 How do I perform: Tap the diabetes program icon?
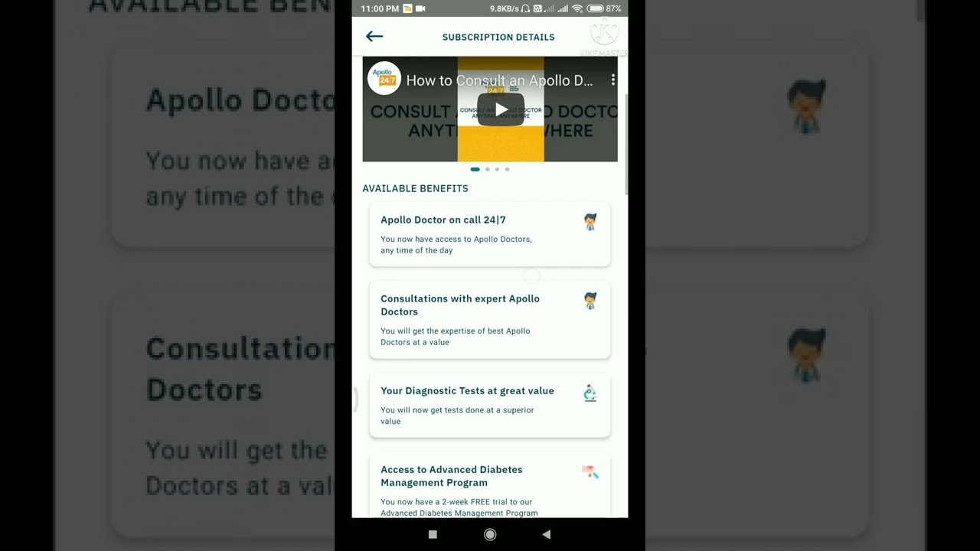coord(590,472)
